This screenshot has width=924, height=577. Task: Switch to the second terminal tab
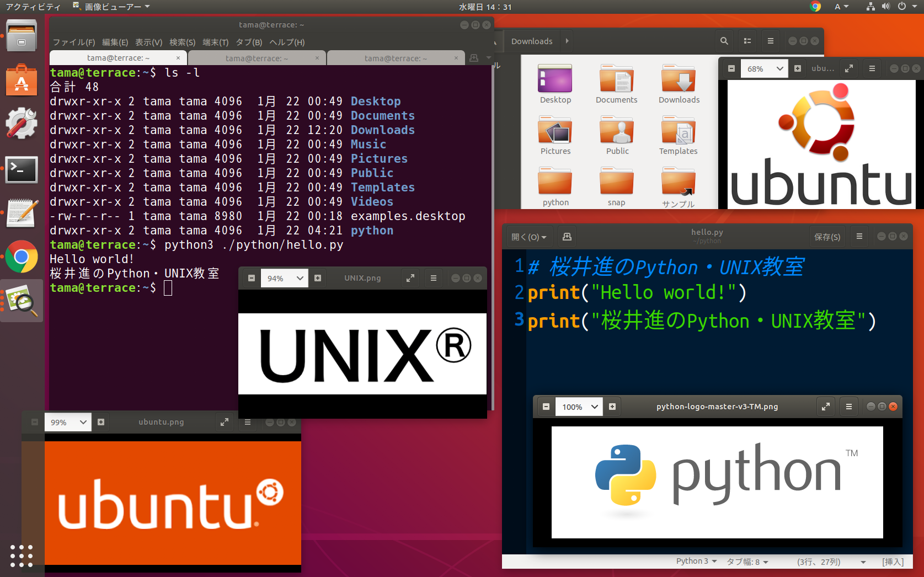pyautogui.click(x=257, y=58)
